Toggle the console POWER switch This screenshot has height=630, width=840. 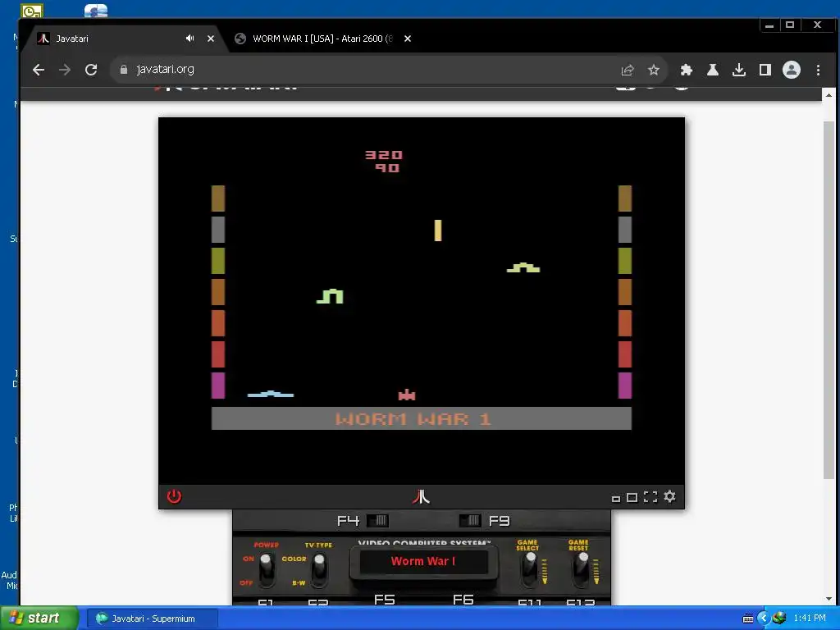[267, 570]
